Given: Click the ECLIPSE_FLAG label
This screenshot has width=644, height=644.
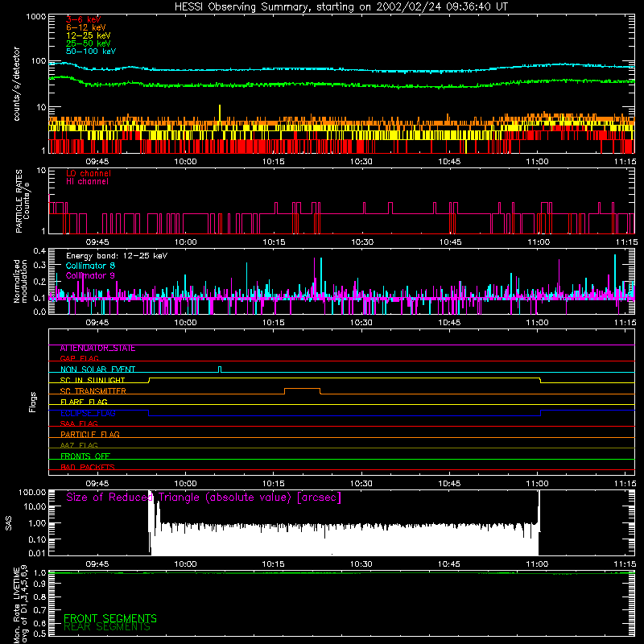Looking at the screenshot, I should 88,413.
